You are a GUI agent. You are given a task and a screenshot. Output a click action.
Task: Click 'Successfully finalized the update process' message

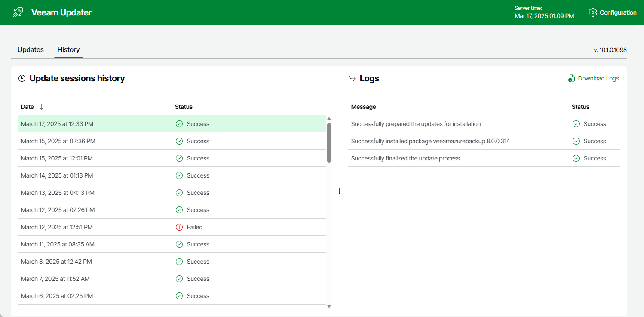405,158
